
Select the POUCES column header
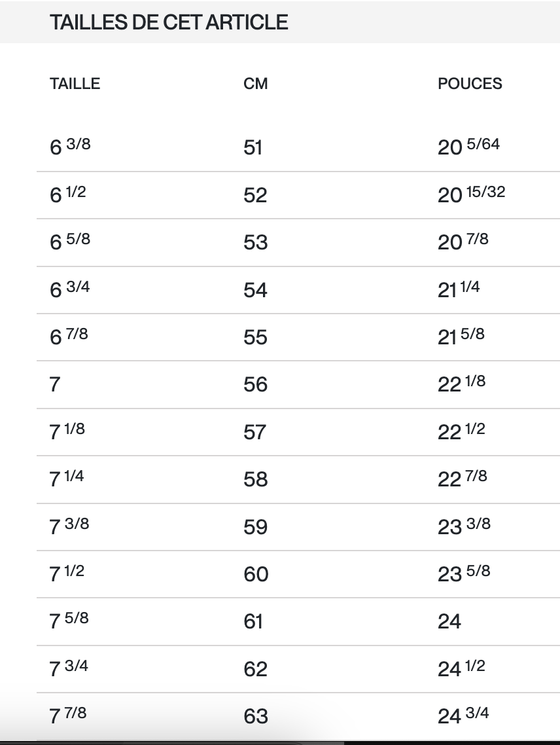[x=470, y=84]
